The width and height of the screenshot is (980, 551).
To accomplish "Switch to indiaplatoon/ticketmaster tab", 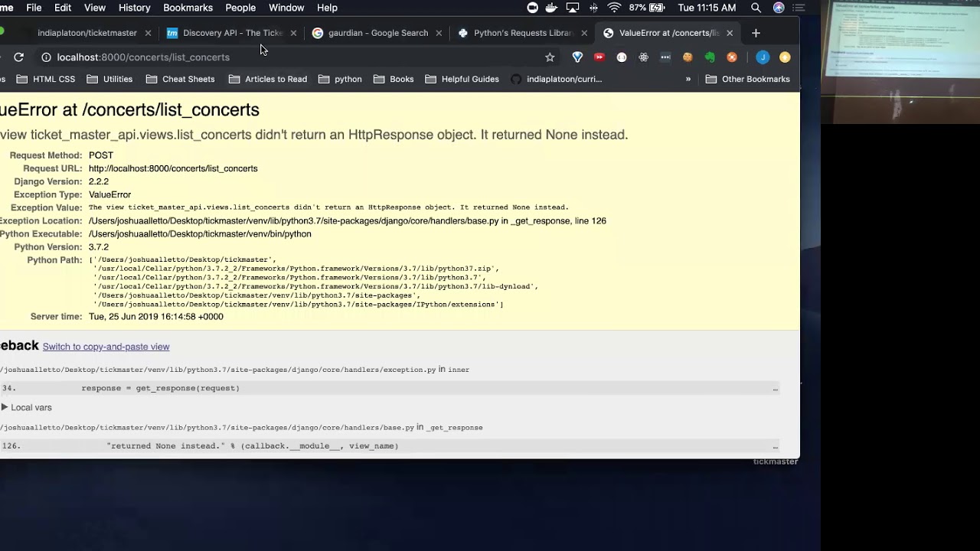I will point(87,33).
